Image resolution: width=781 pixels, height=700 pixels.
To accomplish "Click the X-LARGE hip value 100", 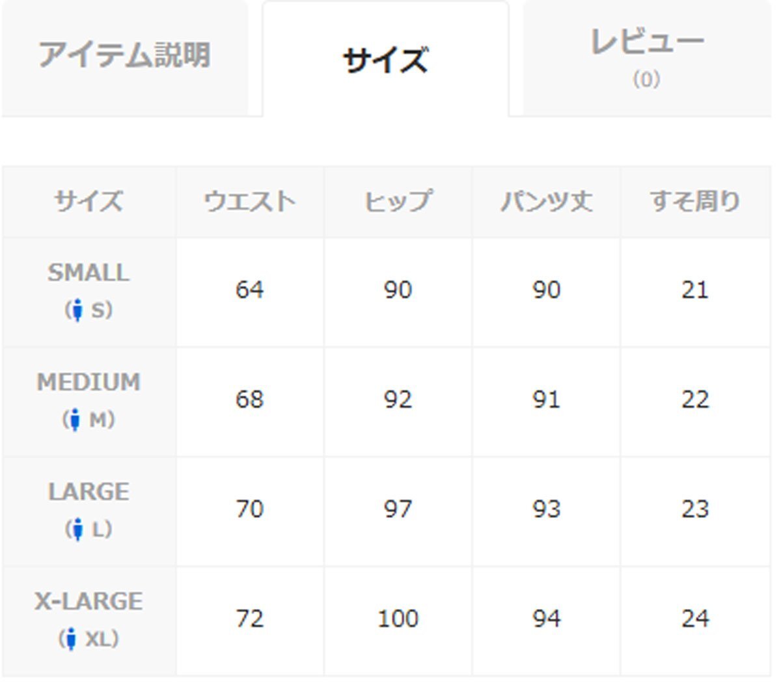I will point(398,619).
